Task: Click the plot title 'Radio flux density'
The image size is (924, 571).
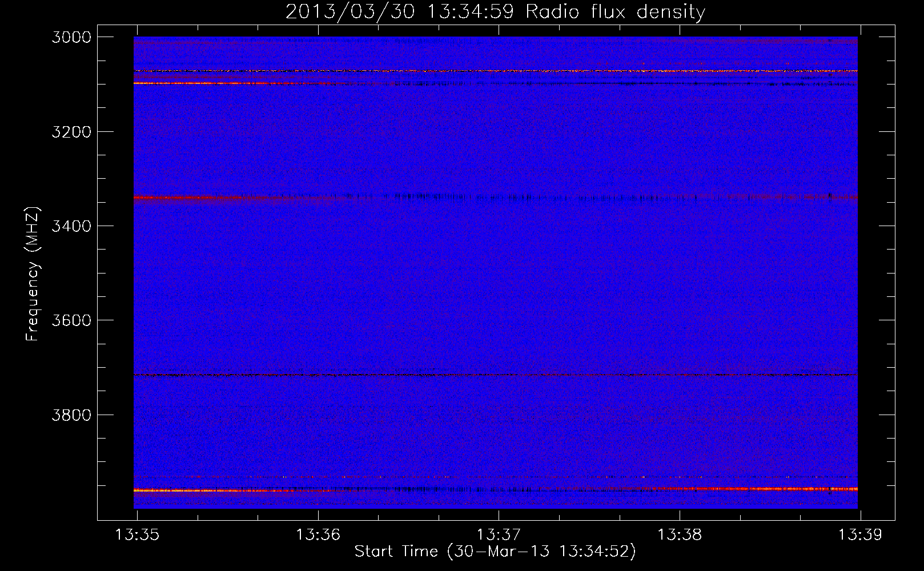Action: pyautogui.click(x=495, y=11)
